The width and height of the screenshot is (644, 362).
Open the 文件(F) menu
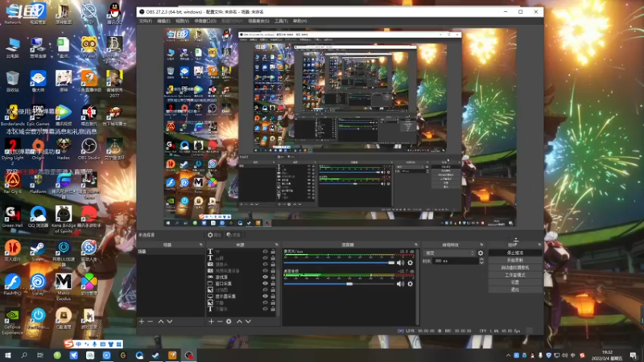click(x=145, y=21)
